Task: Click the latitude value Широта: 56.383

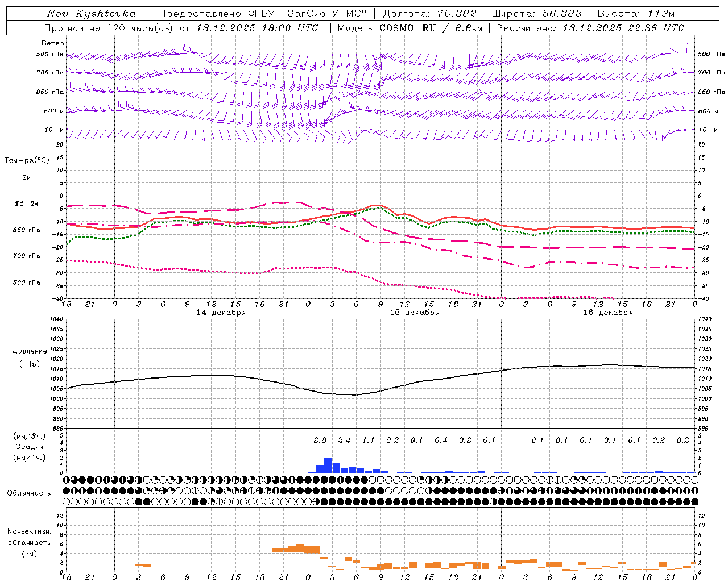Action: [x=536, y=14]
